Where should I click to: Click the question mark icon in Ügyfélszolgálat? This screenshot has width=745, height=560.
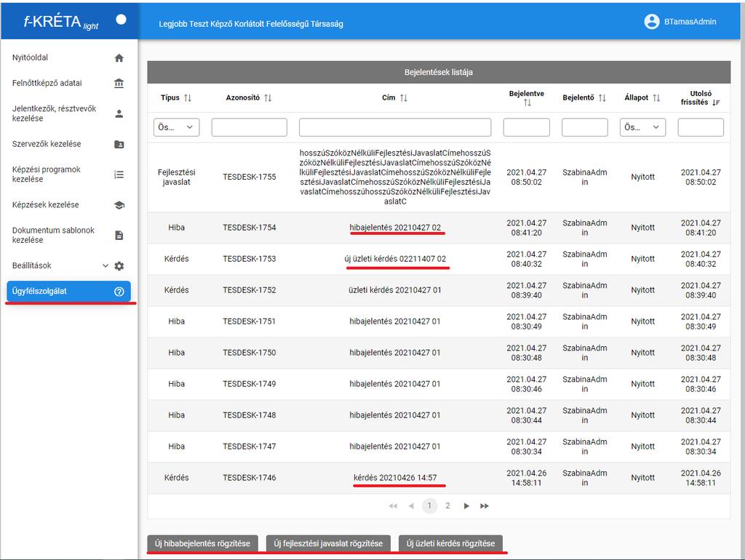(x=119, y=292)
